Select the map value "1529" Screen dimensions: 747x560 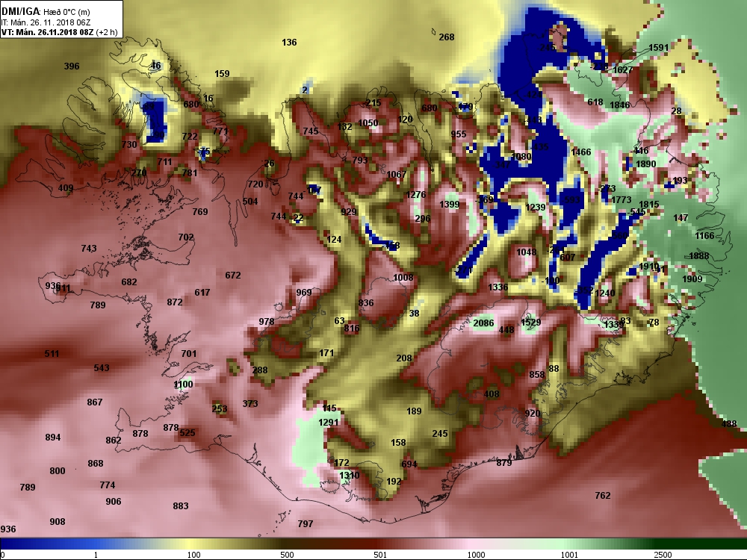[x=530, y=323]
